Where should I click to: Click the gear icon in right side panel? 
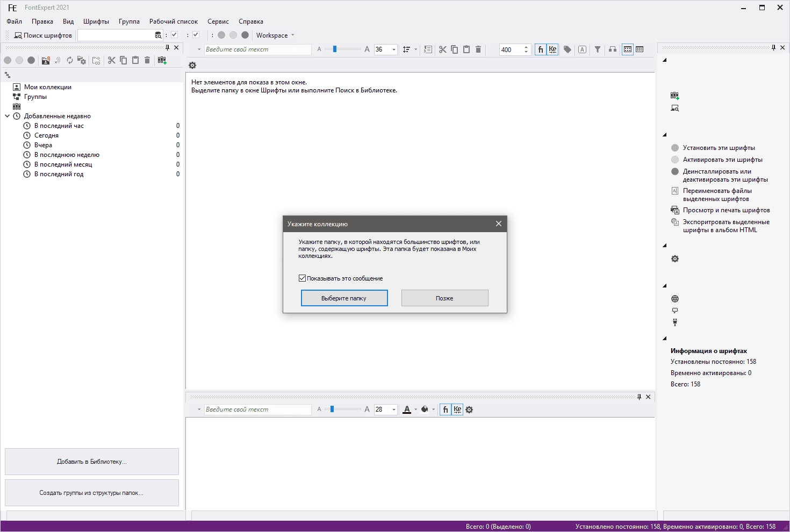(x=675, y=259)
